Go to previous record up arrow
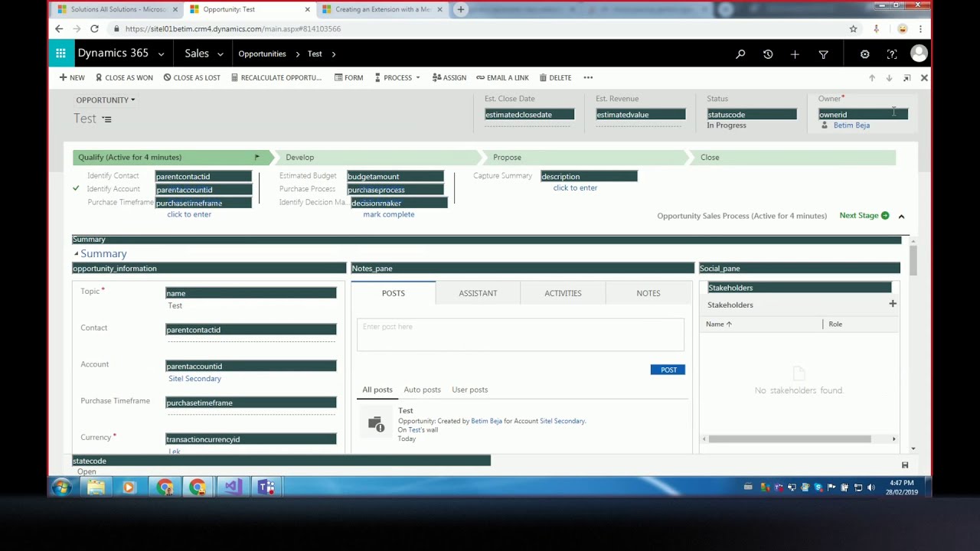The height and width of the screenshot is (551, 980). [872, 78]
